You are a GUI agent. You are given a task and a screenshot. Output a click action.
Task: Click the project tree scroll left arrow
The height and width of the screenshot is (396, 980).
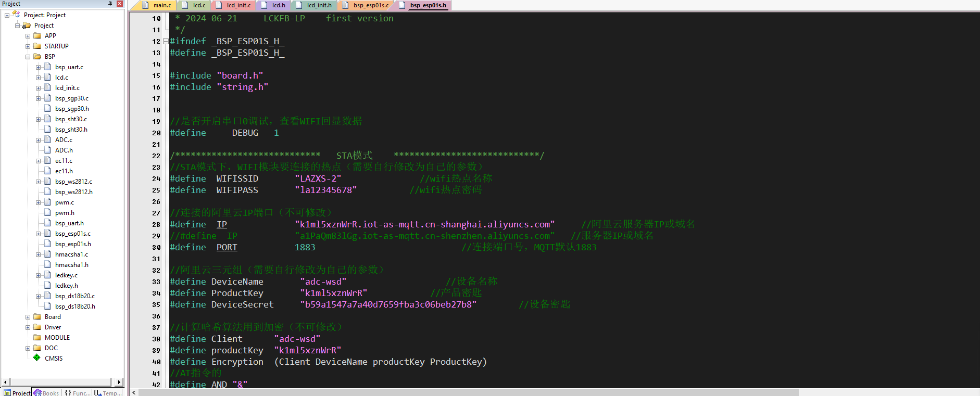coord(5,382)
